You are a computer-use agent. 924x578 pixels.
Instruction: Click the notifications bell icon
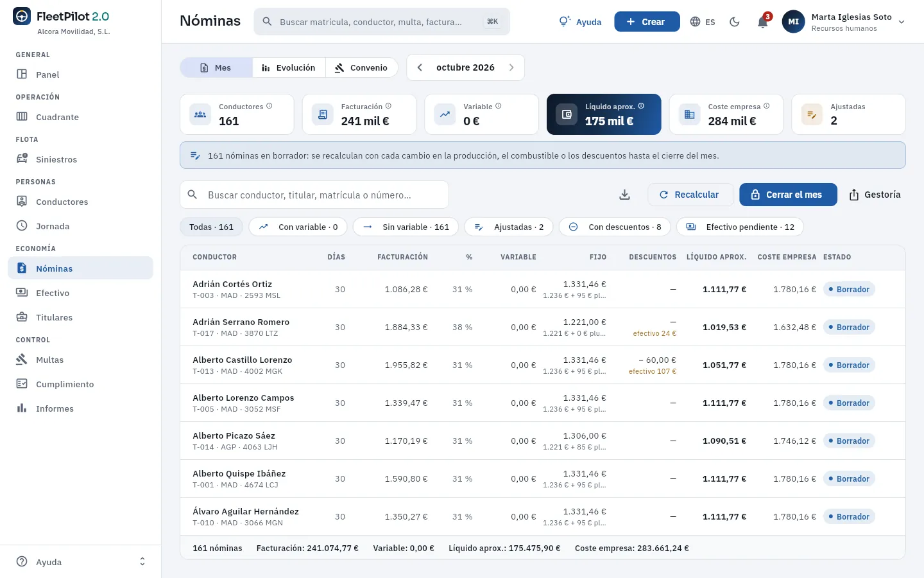click(x=762, y=22)
